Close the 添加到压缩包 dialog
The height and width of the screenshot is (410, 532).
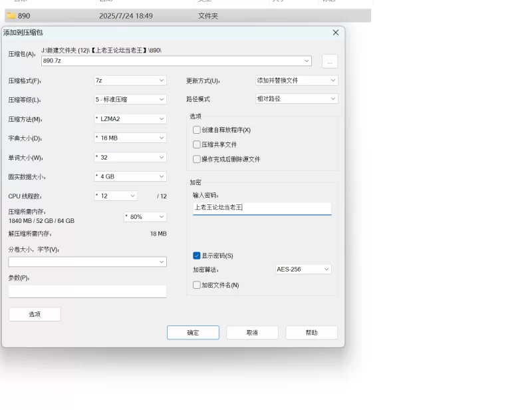(x=336, y=33)
